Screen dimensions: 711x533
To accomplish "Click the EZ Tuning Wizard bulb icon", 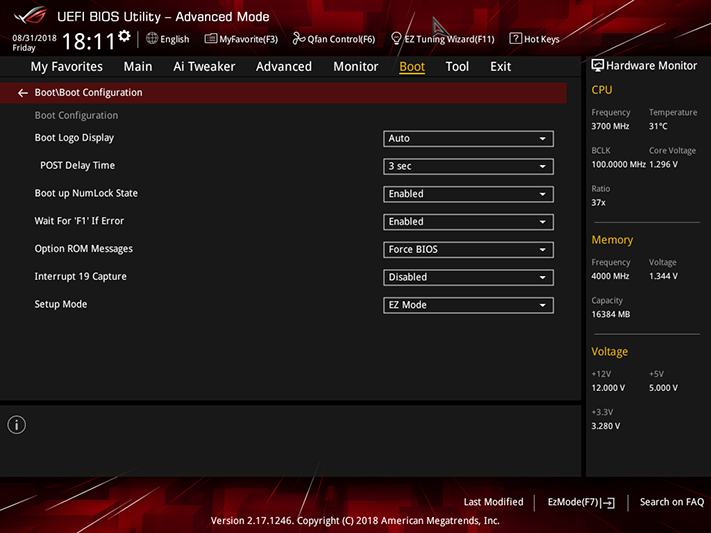I will (396, 39).
